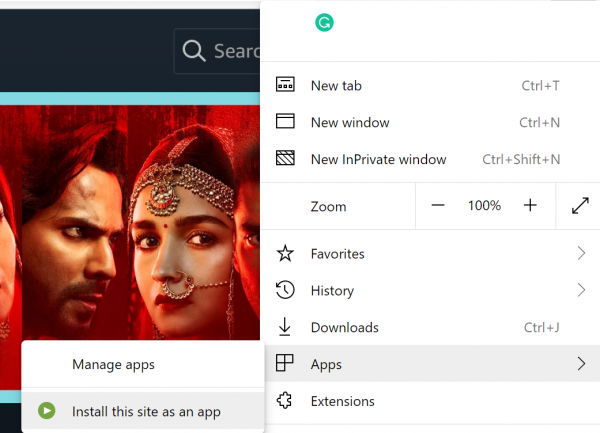The width and height of the screenshot is (600, 433).
Task: Click the 100% zoom level value
Action: (484, 205)
